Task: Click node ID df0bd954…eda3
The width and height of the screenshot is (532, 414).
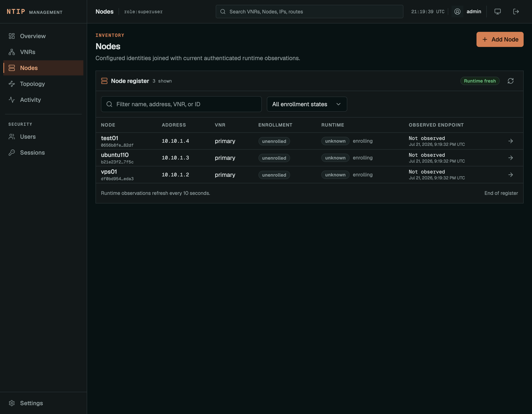Action: point(117,179)
